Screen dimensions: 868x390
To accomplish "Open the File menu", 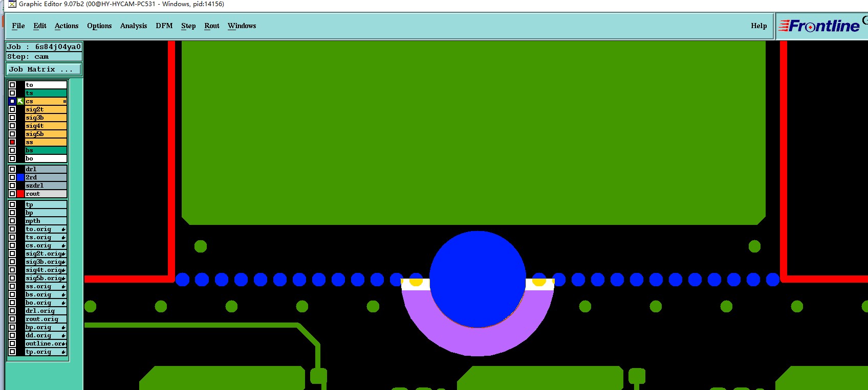I will [18, 26].
